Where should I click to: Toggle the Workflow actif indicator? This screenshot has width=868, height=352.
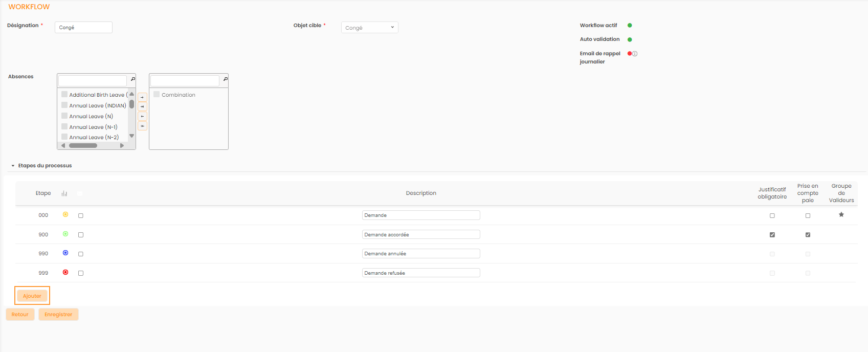point(630,25)
